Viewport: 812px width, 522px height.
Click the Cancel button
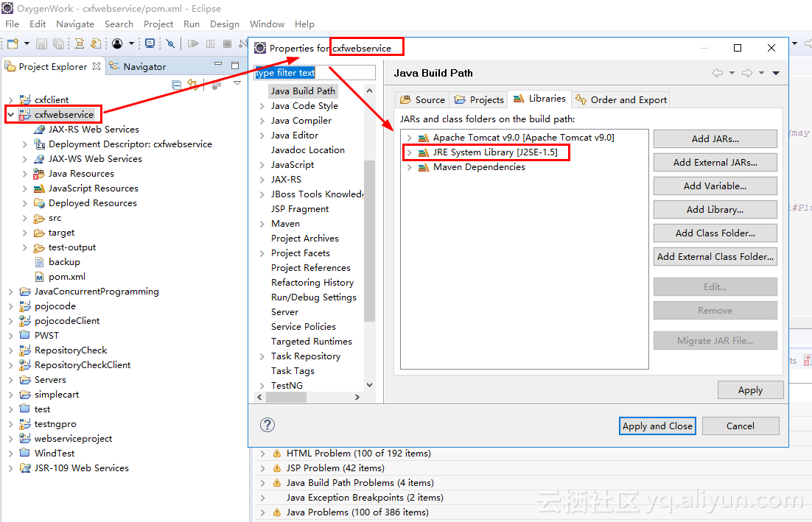click(741, 426)
